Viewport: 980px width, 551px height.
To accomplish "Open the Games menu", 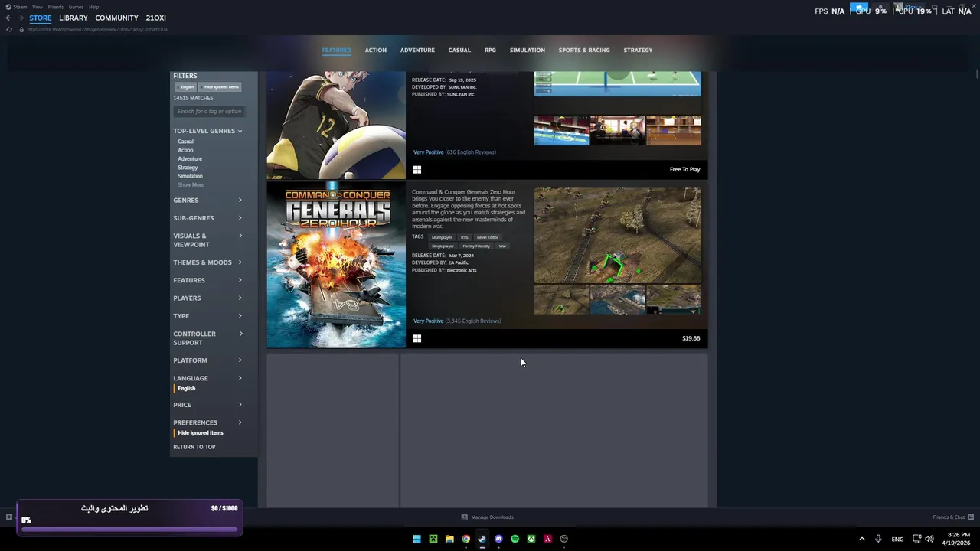I will point(76,7).
